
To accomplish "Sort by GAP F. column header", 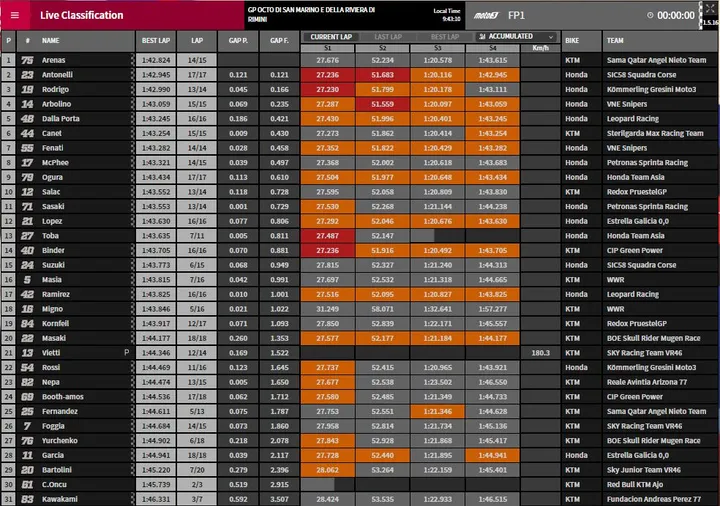I will tap(279, 40).
